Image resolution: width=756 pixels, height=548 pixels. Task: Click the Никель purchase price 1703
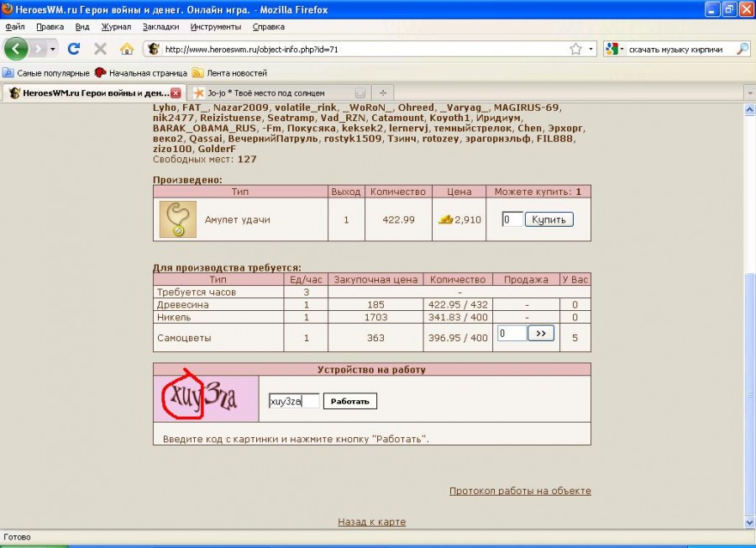pyautogui.click(x=375, y=317)
